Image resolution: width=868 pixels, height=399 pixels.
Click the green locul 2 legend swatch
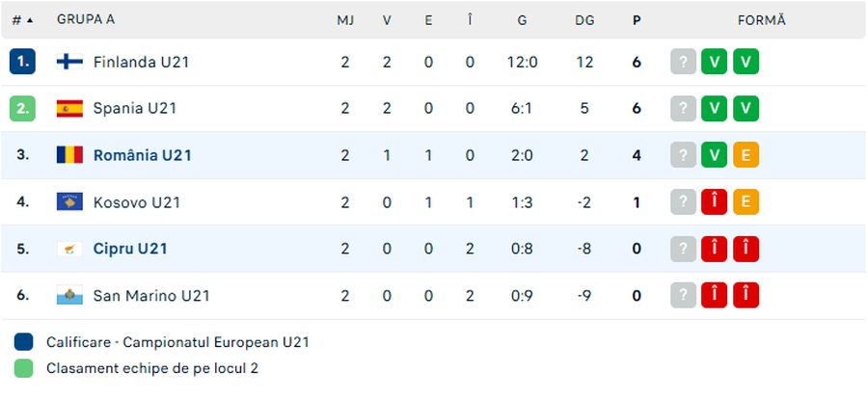coord(24,367)
